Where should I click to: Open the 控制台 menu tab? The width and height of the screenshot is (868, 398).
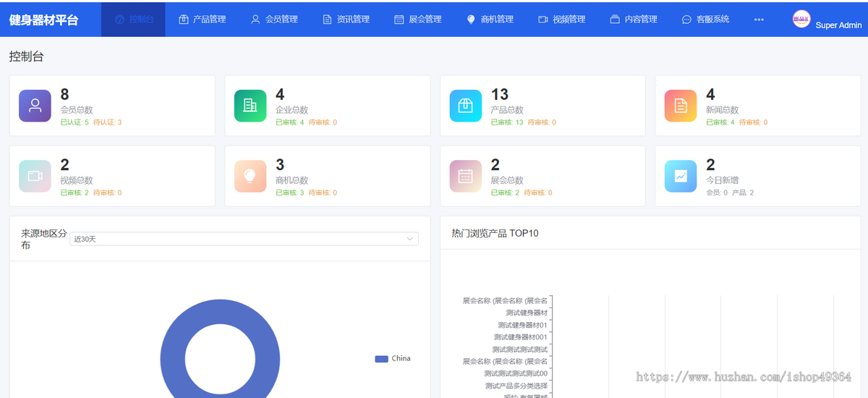coord(133,20)
